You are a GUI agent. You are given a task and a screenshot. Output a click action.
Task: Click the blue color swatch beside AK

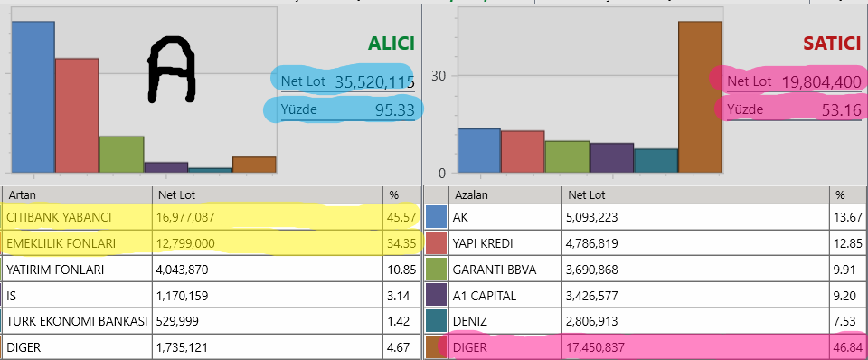click(x=436, y=217)
